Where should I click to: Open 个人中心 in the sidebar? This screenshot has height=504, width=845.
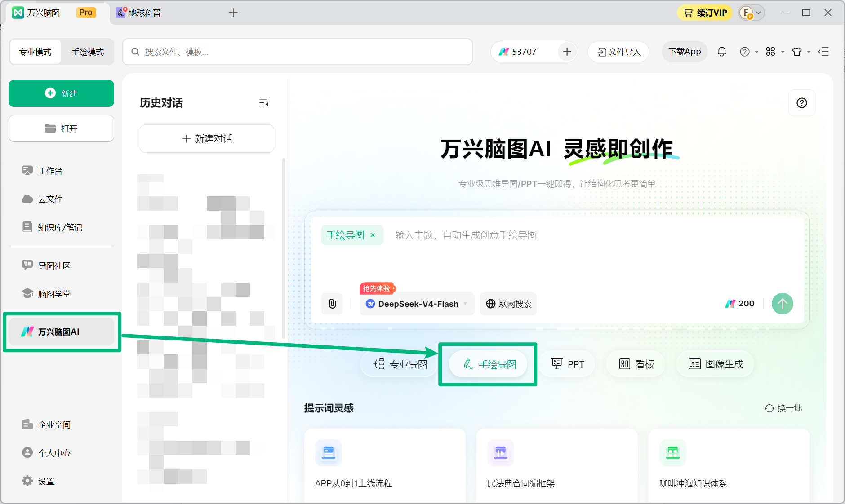coord(46,453)
